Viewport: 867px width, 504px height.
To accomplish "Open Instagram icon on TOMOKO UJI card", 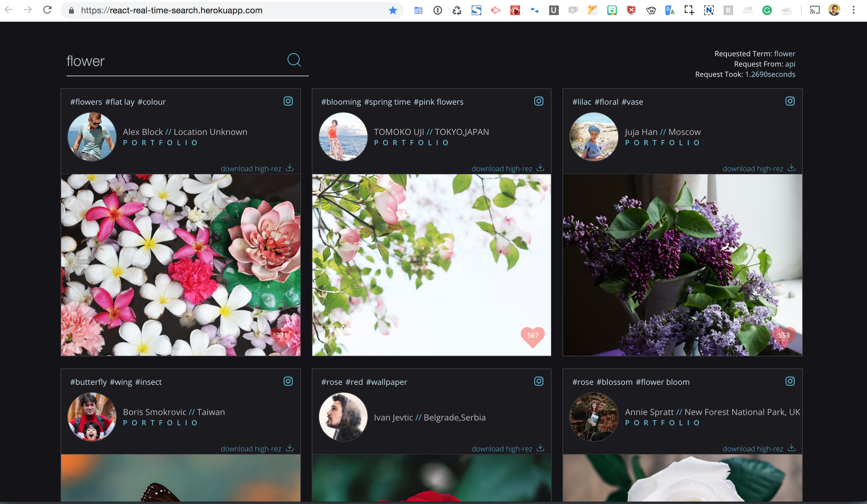I will (x=539, y=101).
